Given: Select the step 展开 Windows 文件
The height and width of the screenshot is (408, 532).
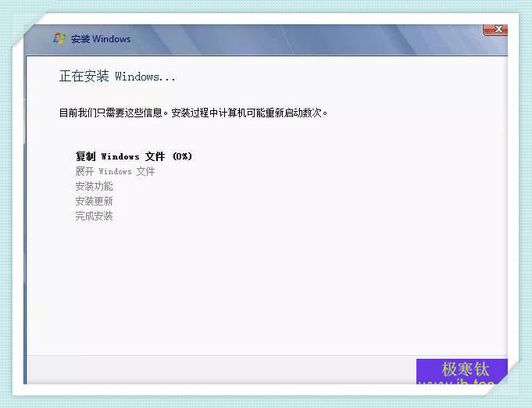Looking at the screenshot, I should pyautogui.click(x=115, y=171).
